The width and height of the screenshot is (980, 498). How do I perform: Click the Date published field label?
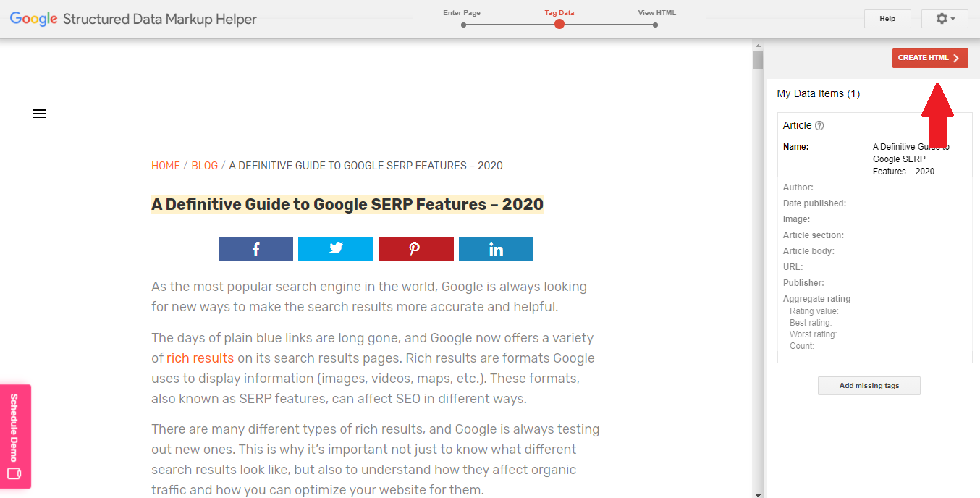[814, 203]
